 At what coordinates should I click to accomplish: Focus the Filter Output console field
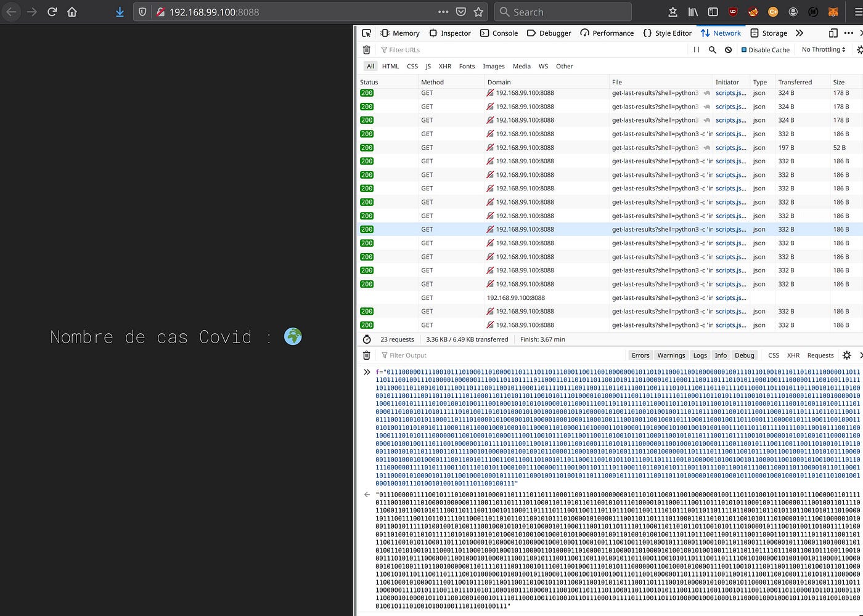click(501, 355)
